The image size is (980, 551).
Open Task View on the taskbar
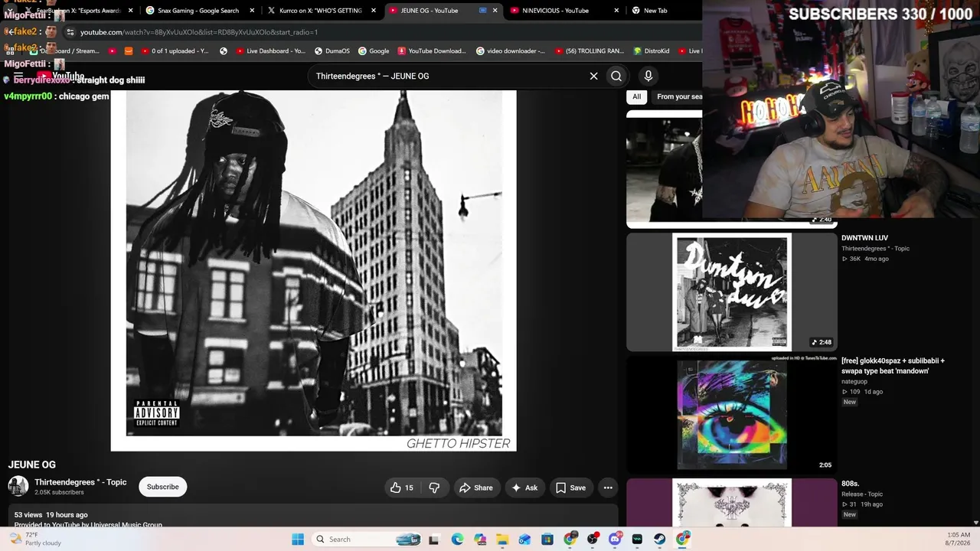click(x=434, y=540)
